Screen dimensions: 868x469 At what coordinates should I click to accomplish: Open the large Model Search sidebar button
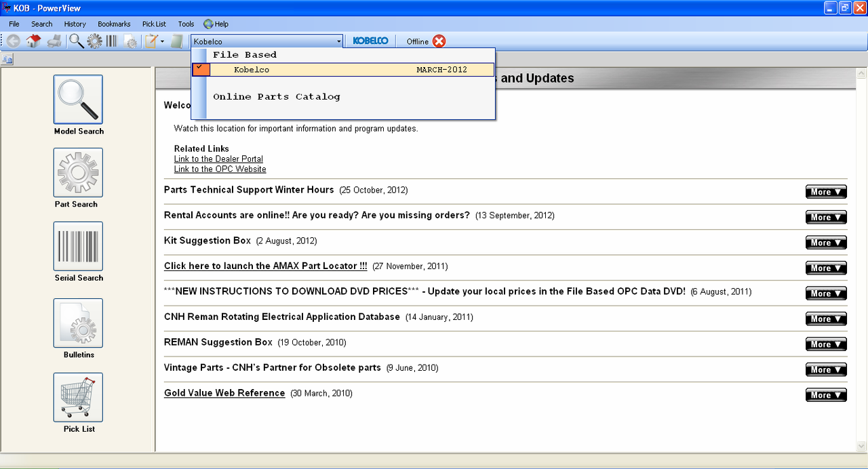(79, 100)
